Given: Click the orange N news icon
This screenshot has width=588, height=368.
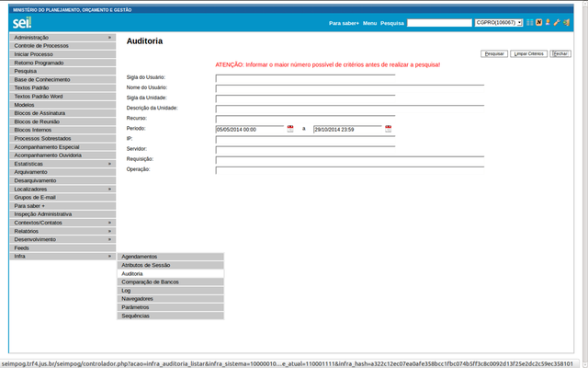Looking at the screenshot, I should (x=538, y=21).
